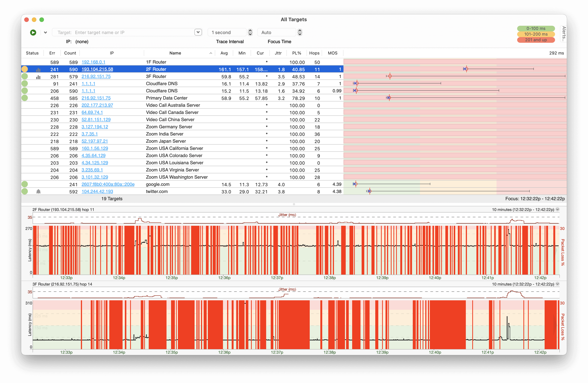Start tracing with the green play button
This screenshot has height=383, width=588.
coord(33,32)
